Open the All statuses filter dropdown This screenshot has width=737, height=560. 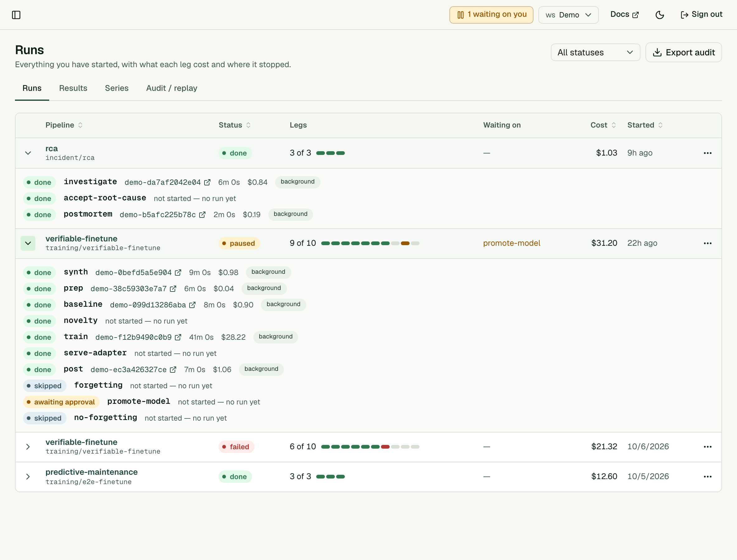pyautogui.click(x=595, y=52)
